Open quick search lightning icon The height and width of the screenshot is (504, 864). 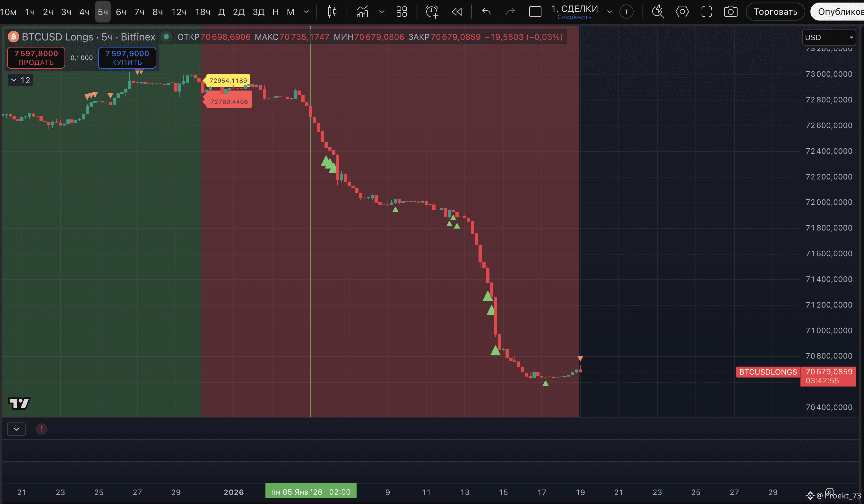click(657, 12)
